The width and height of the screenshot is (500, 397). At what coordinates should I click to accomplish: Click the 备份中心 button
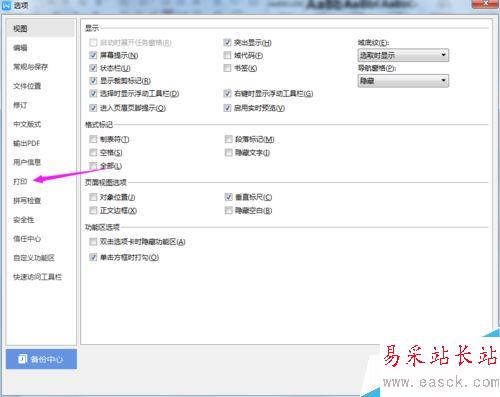click(41, 359)
